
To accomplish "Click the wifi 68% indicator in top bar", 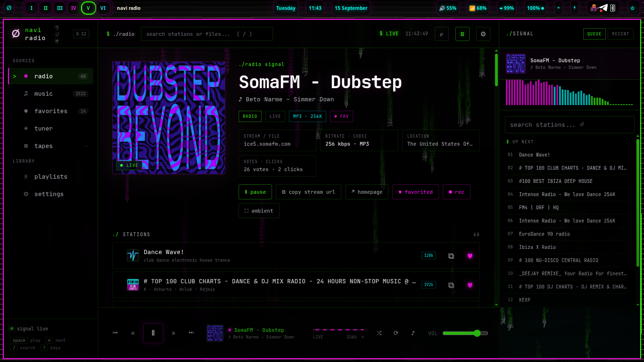I will 478,8.
